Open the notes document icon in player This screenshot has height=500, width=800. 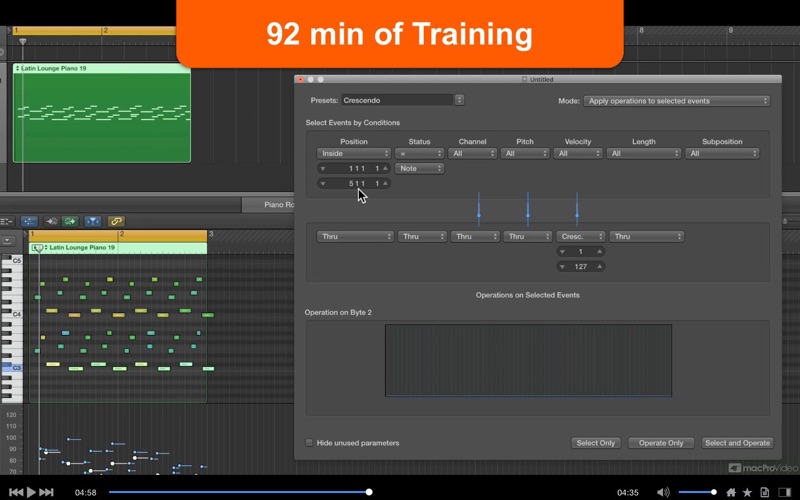pos(764,492)
